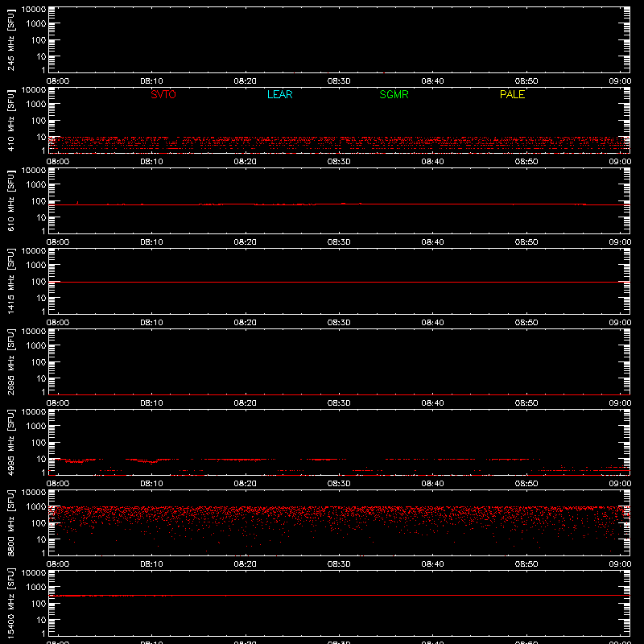Click the 2695 MHz [SFU] axis label

tap(10, 361)
